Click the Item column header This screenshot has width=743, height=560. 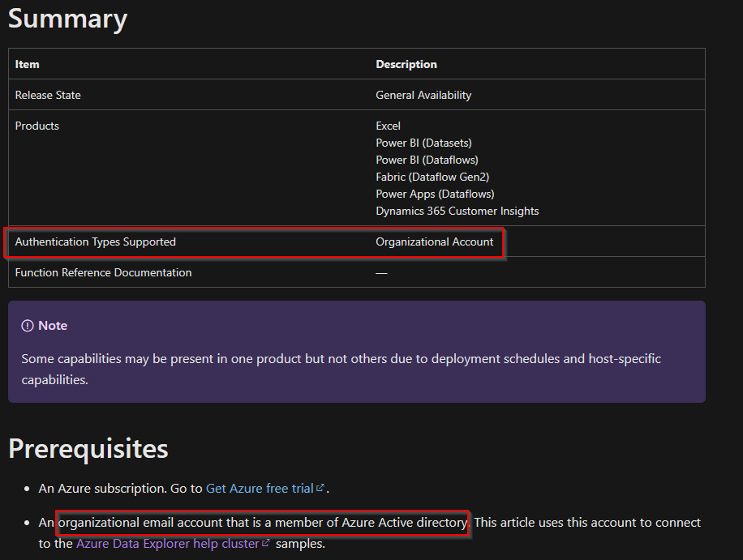point(27,64)
